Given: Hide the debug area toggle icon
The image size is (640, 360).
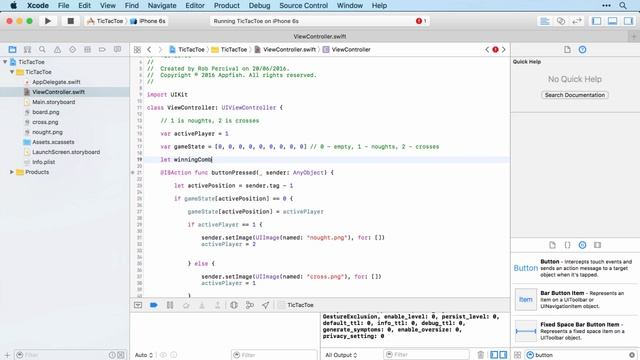Looking at the screenshot, I should pos(138,305).
